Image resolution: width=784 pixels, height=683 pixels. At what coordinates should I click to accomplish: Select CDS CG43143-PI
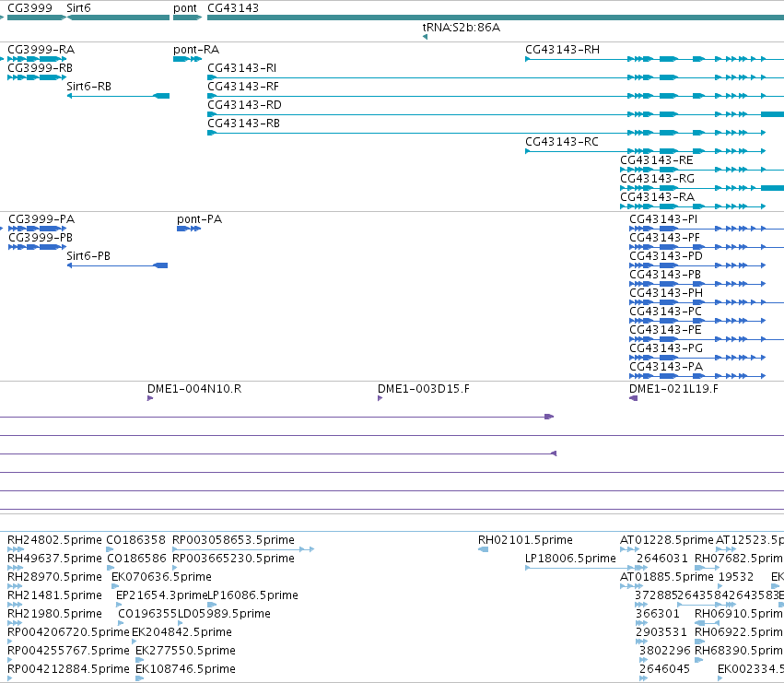[x=663, y=219]
